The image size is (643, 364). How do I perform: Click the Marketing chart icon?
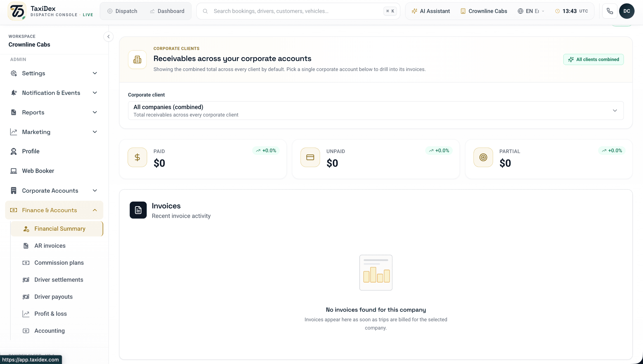[x=14, y=132]
